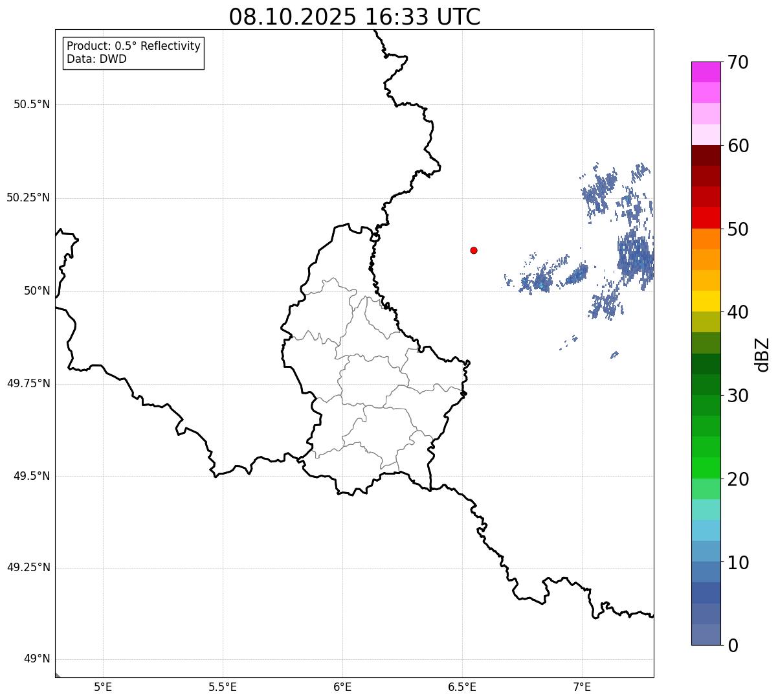The width and height of the screenshot is (778, 700).
Task: Click the 6.5°E longitude label
Action: pyautogui.click(x=462, y=686)
